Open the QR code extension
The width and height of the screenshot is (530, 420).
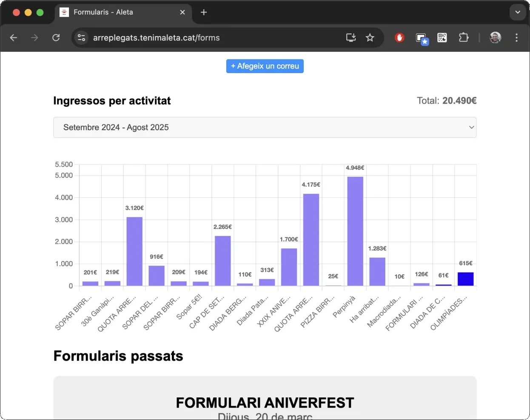pyautogui.click(x=442, y=38)
